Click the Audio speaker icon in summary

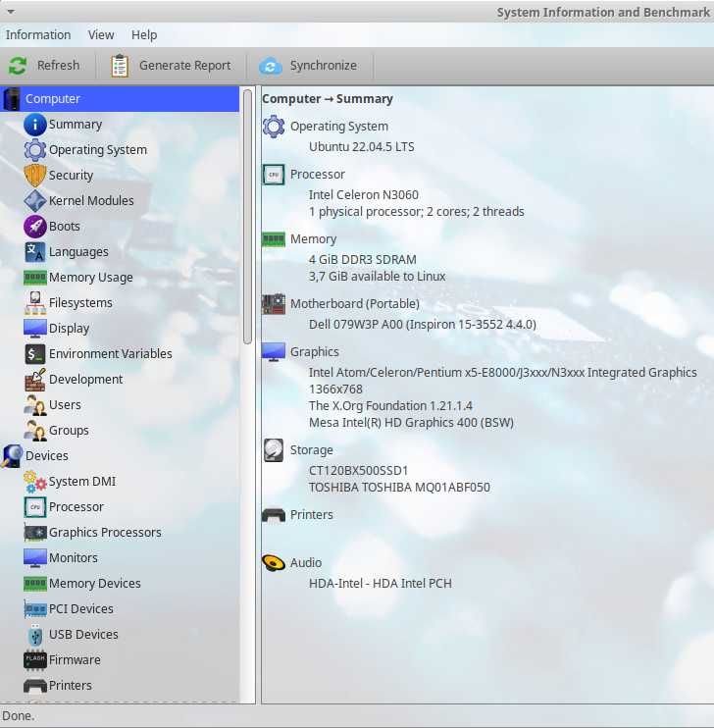coord(274,563)
